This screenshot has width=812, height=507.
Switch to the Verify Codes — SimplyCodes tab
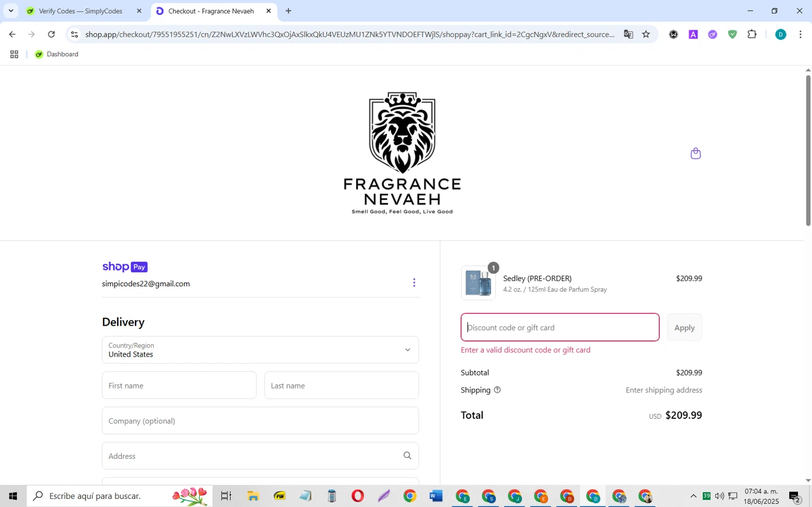click(80, 11)
